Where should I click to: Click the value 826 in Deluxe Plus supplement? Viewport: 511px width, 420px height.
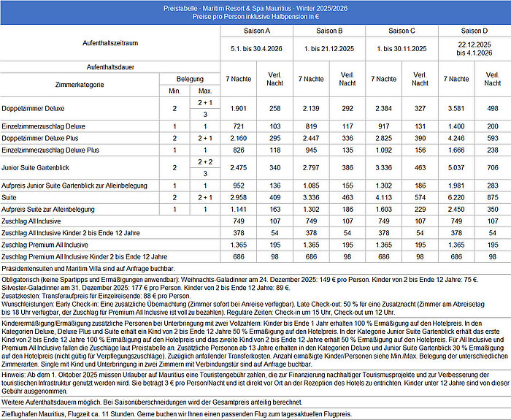[239, 150]
